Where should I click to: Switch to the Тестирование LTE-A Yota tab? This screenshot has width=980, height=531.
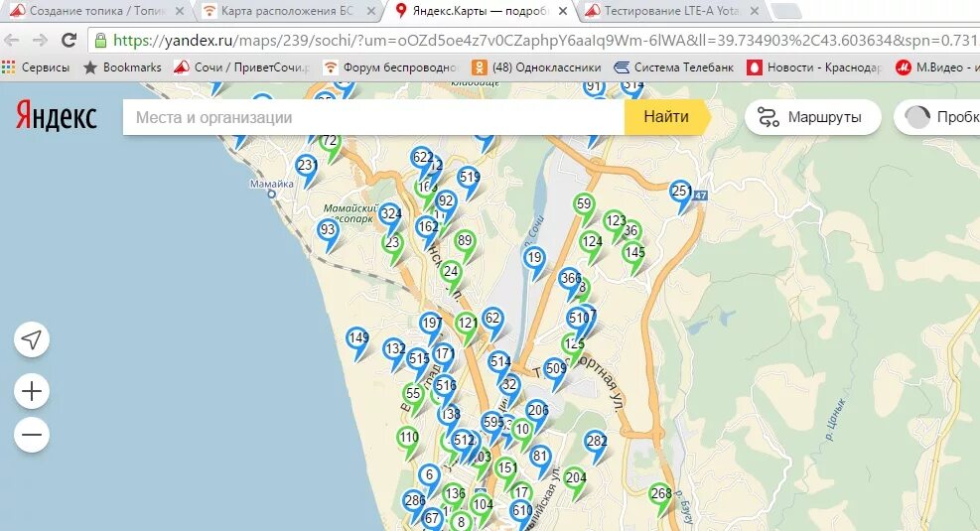(671, 11)
